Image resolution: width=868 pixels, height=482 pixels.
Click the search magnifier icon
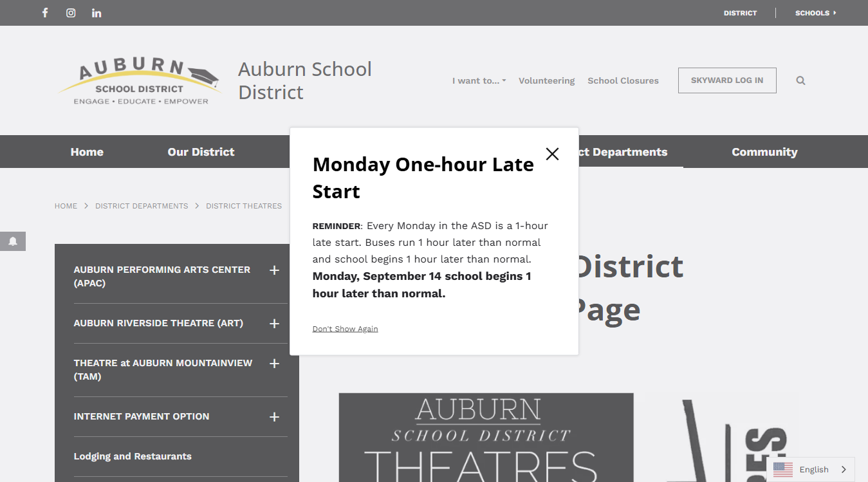coord(800,80)
